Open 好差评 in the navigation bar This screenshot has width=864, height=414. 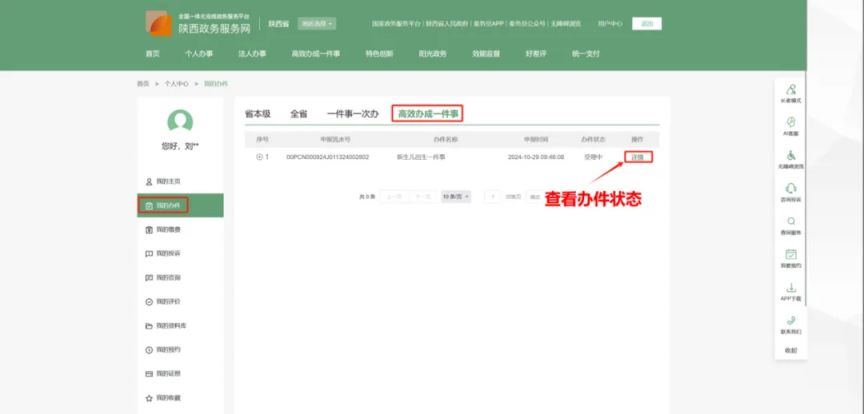click(x=536, y=54)
